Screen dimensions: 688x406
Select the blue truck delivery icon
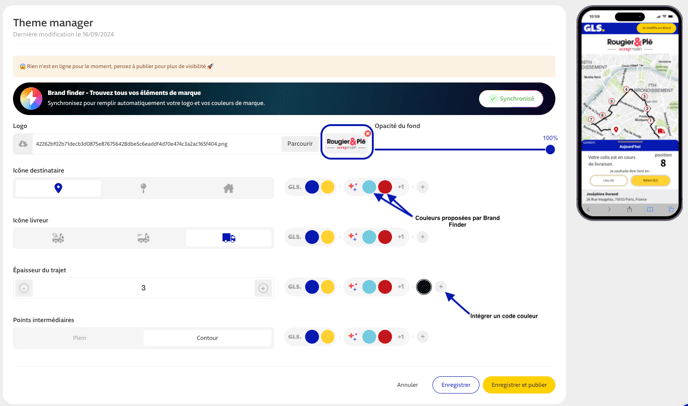(x=228, y=238)
